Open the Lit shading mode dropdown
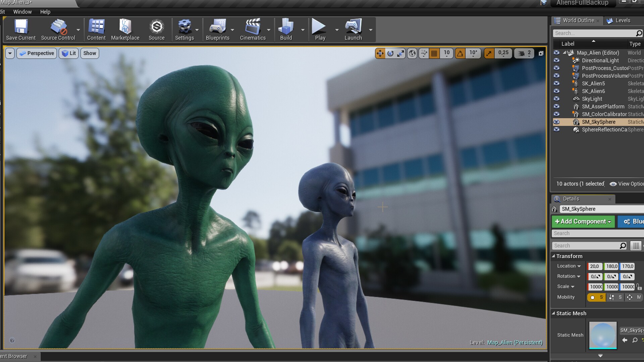 [x=68, y=53]
